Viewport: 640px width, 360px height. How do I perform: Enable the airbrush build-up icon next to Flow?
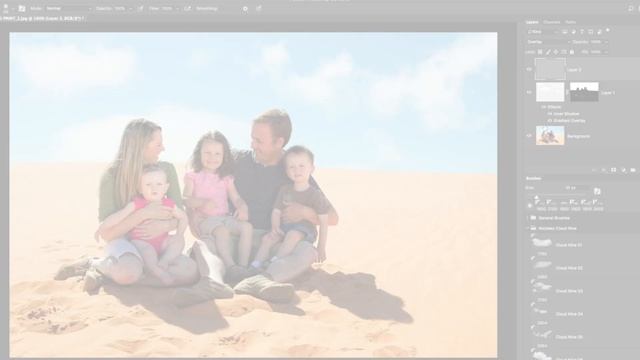188,8
